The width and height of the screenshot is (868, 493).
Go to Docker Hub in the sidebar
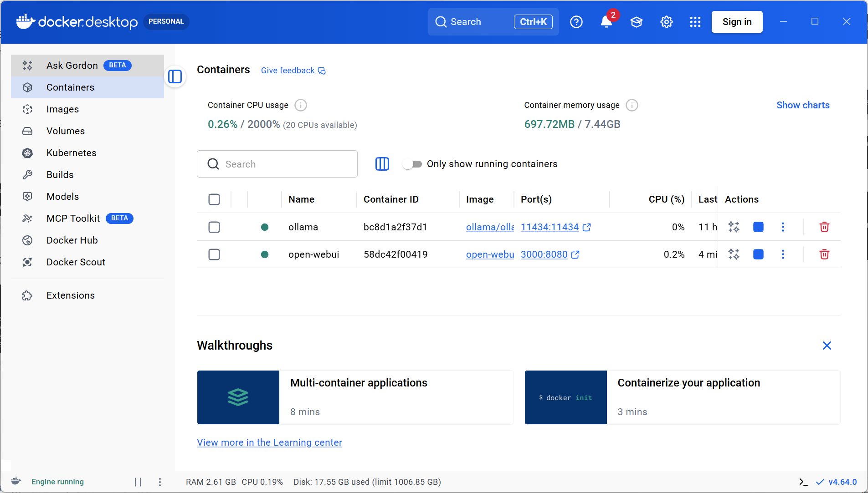point(87,240)
